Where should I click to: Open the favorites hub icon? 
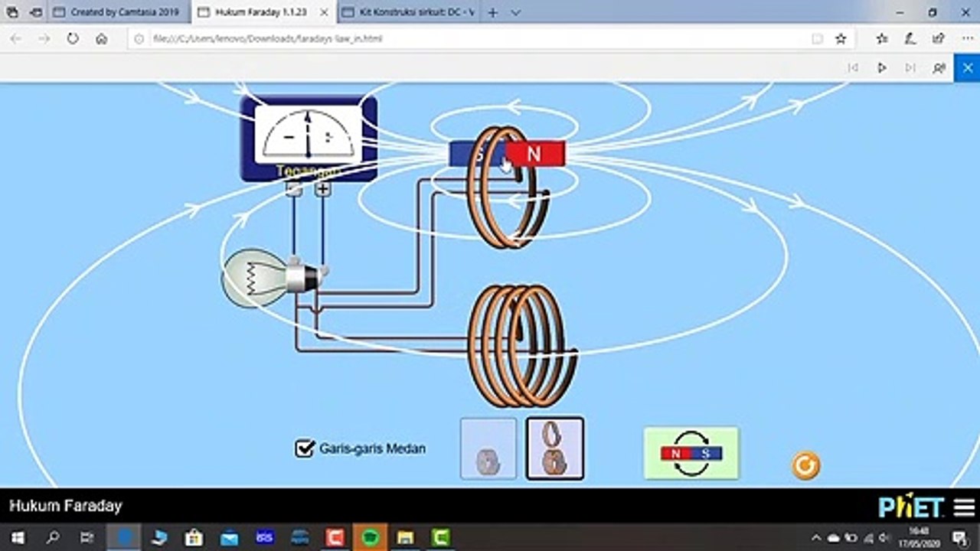pos(882,38)
